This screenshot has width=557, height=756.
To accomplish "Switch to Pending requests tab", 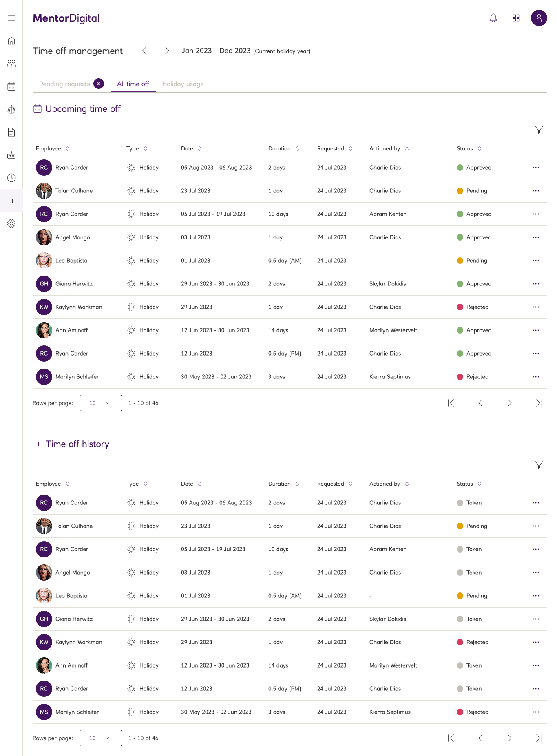I will click(71, 84).
